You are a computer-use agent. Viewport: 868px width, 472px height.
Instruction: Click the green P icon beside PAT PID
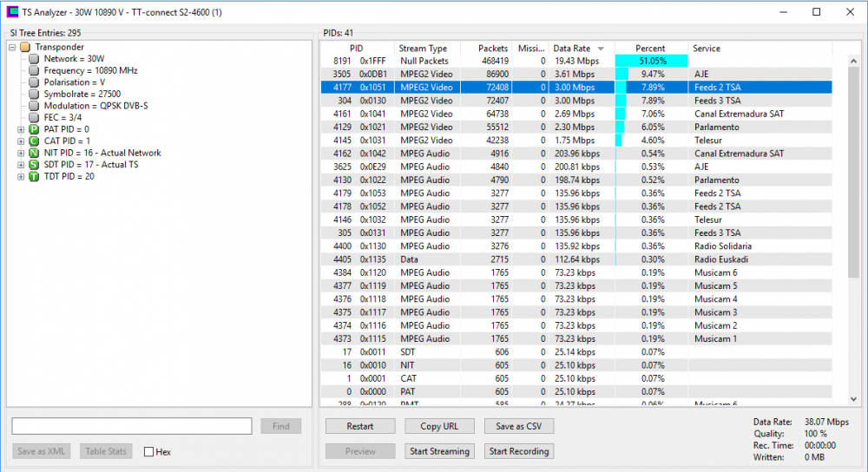[34, 129]
